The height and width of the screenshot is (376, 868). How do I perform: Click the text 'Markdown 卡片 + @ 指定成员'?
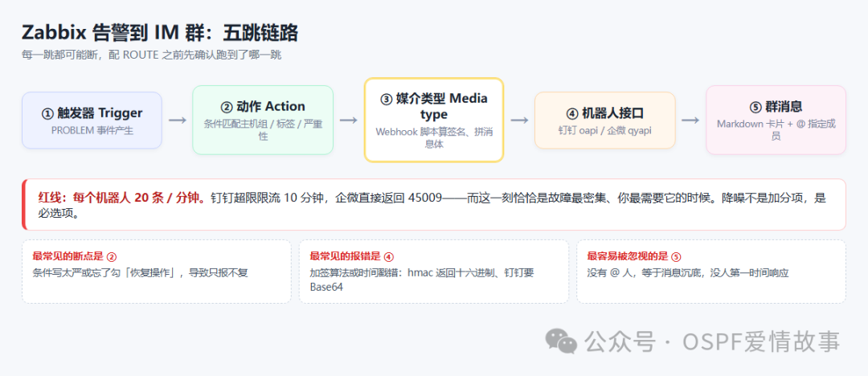(776, 129)
